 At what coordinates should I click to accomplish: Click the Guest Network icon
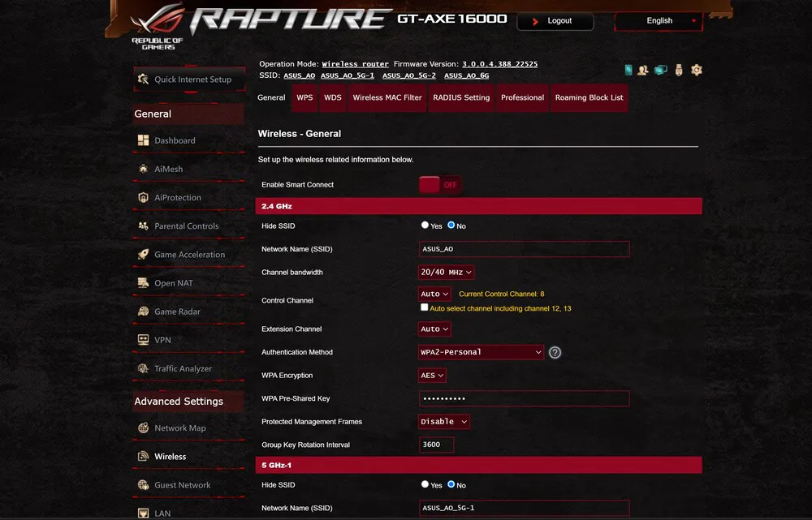tap(144, 484)
